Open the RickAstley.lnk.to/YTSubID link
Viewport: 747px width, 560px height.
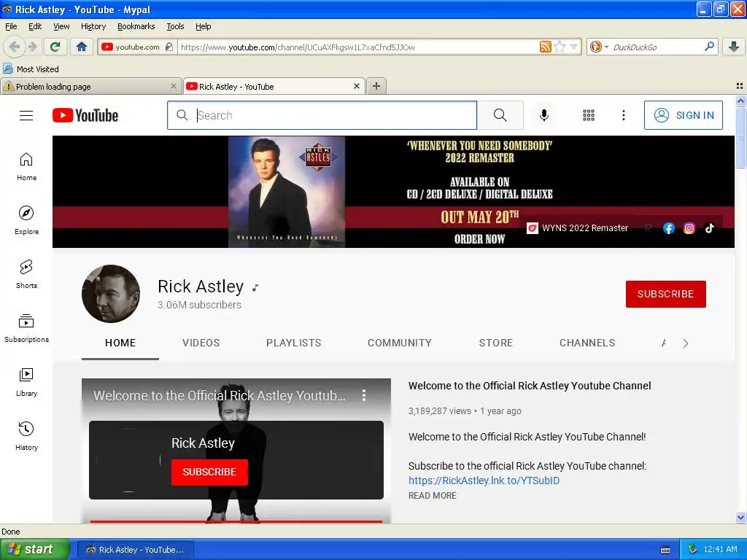point(484,481)
